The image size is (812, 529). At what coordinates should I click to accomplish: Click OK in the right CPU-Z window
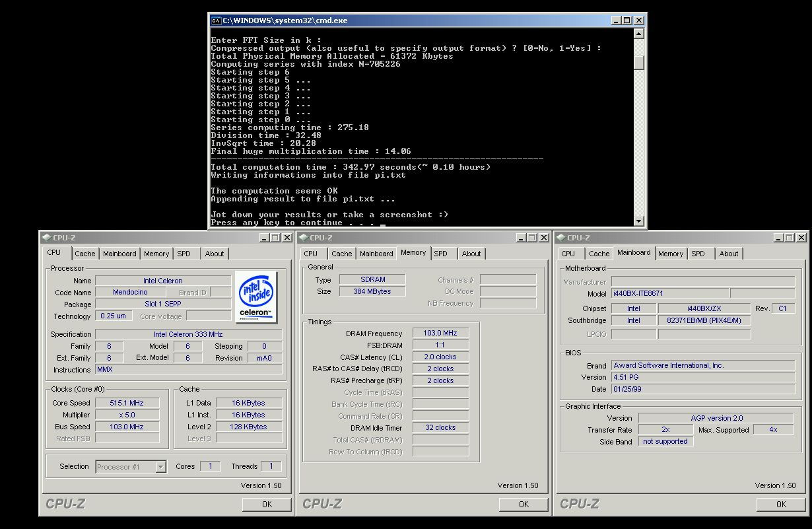(781, 504)
